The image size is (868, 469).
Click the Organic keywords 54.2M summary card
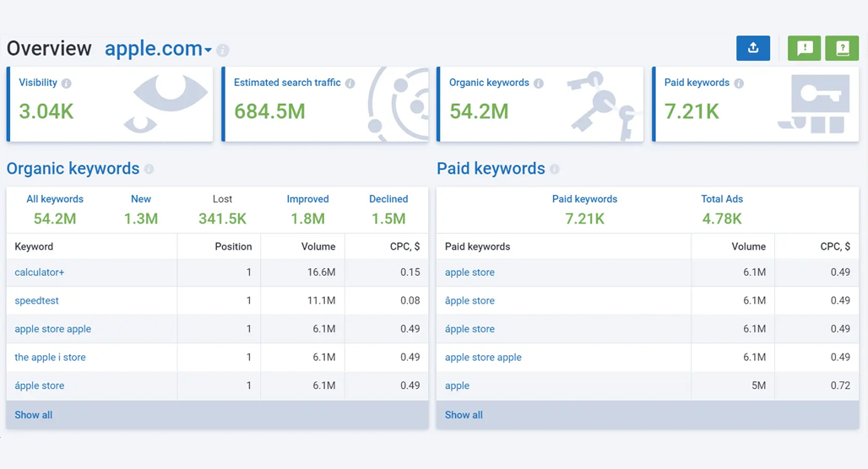pos(540,104)
